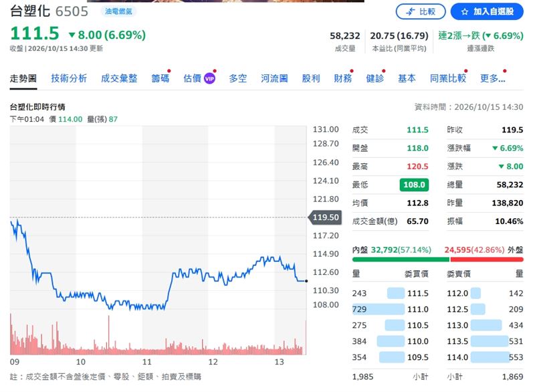
Task: Click the 昨量 138,820 value
Action: 508,203
